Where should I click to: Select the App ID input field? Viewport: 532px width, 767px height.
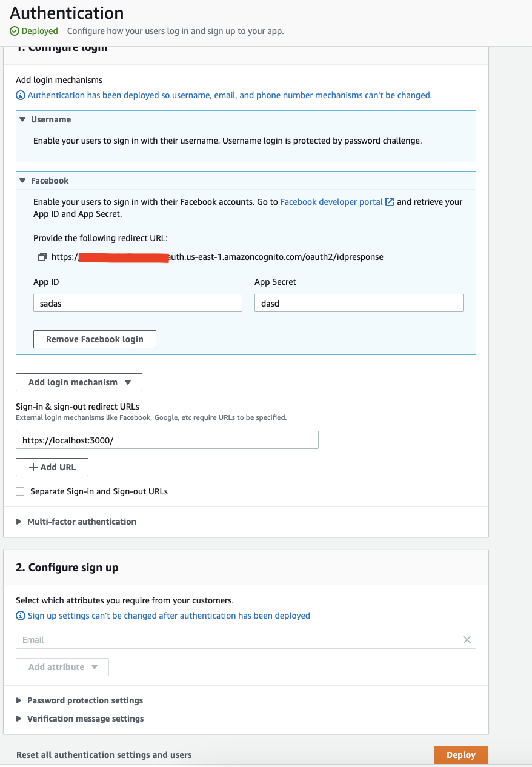137,303
